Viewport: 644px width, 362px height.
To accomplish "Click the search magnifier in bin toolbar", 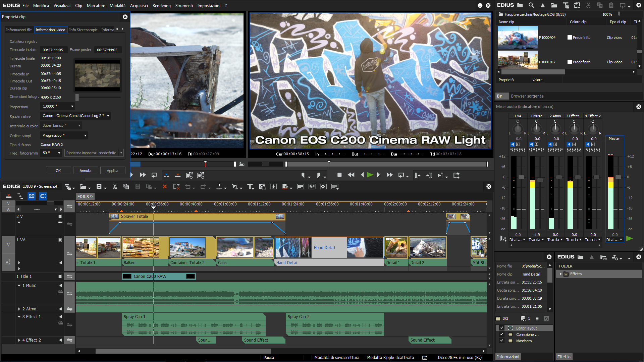I will point(531,5).
